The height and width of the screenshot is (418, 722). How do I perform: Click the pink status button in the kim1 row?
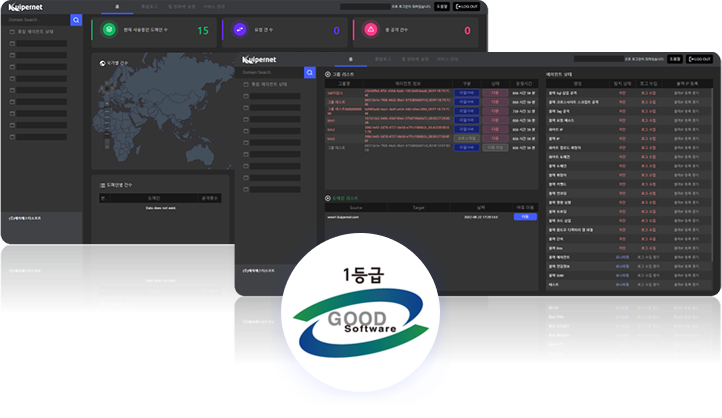pyautogui.click(x=495, y=120)
